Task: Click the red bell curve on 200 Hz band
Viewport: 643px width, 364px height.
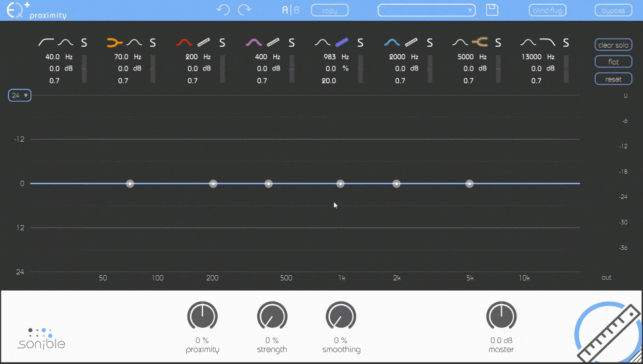Action: click(184, 42)
